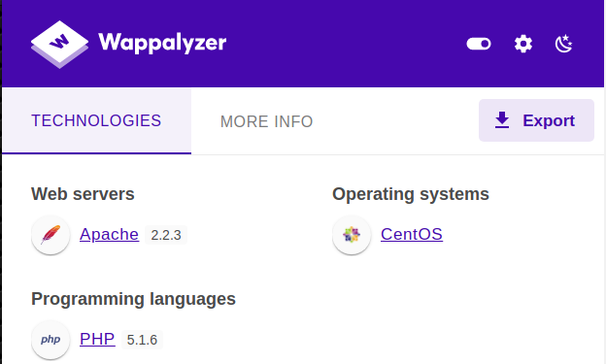
Task: Click the Export button
Action: tap(536, 120)
